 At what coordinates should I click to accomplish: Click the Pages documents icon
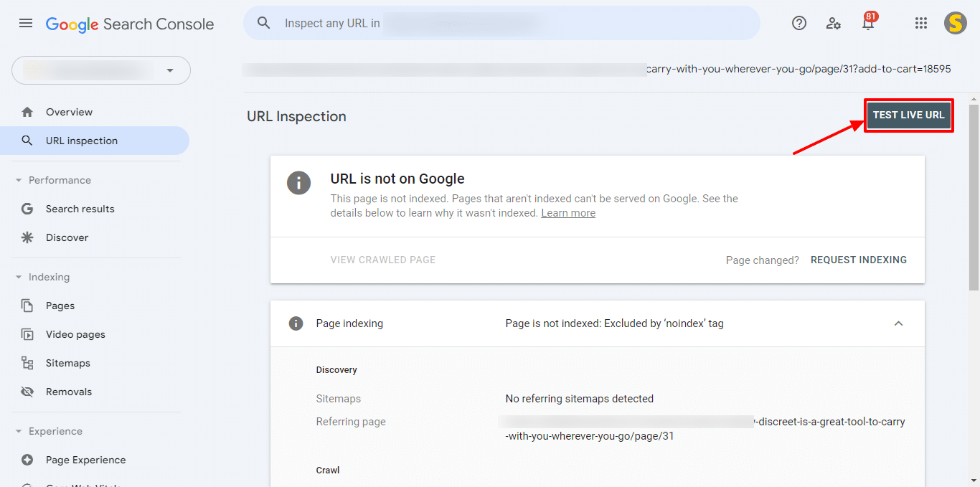pyautogui.click(x=27, y=306)
